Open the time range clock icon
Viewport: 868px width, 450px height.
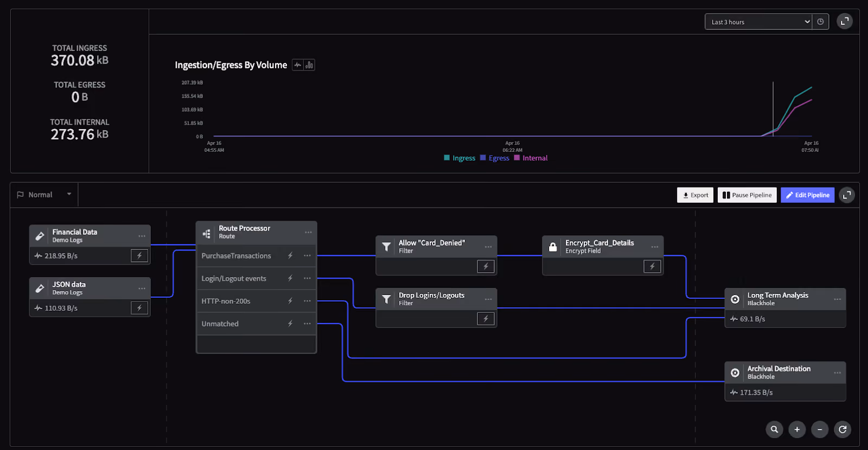820,22
